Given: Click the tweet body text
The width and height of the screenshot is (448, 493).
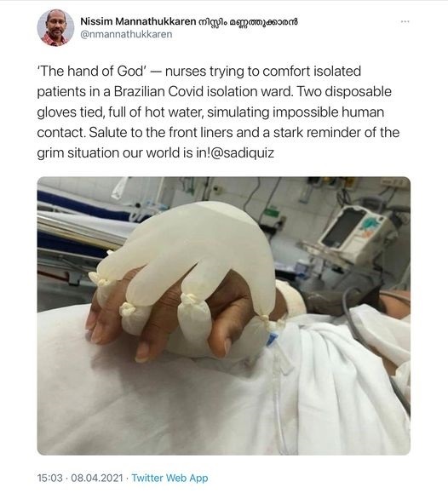Looking at the screenshot, I should tap(218, 112).
